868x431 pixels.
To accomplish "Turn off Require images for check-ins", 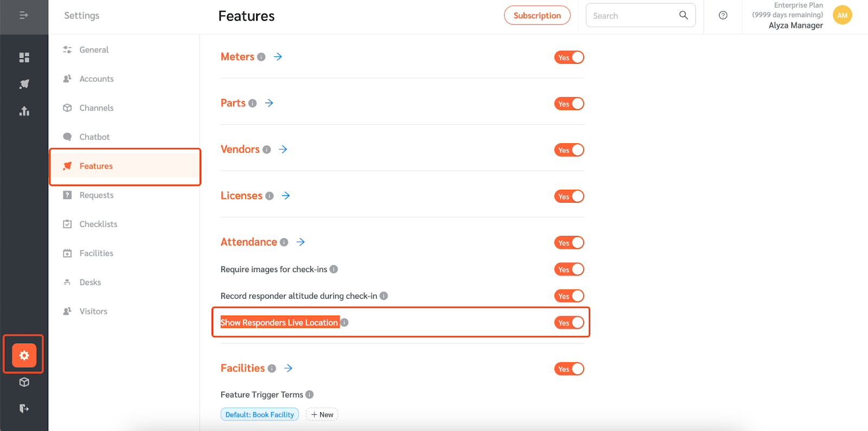I will tap(569, 269).
